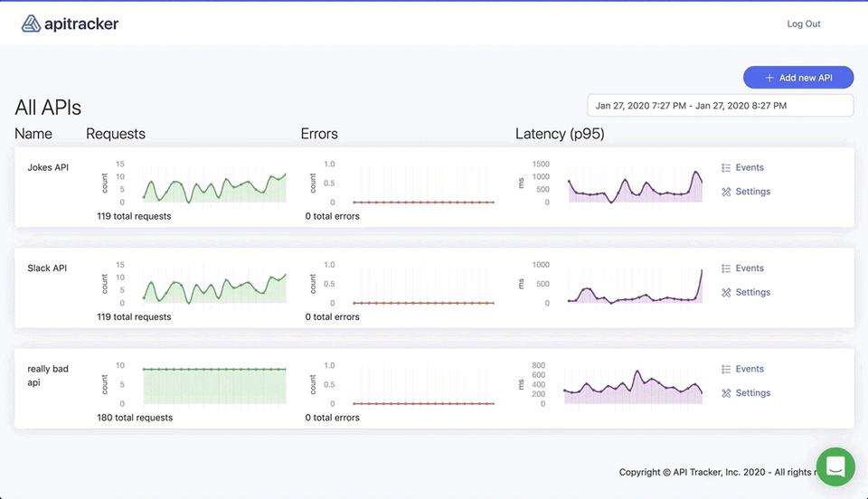The width and height of the screenshot is (868, 499).
Task: Select the really bad api name
Action: pyautogui.click(x=48, y=376)
